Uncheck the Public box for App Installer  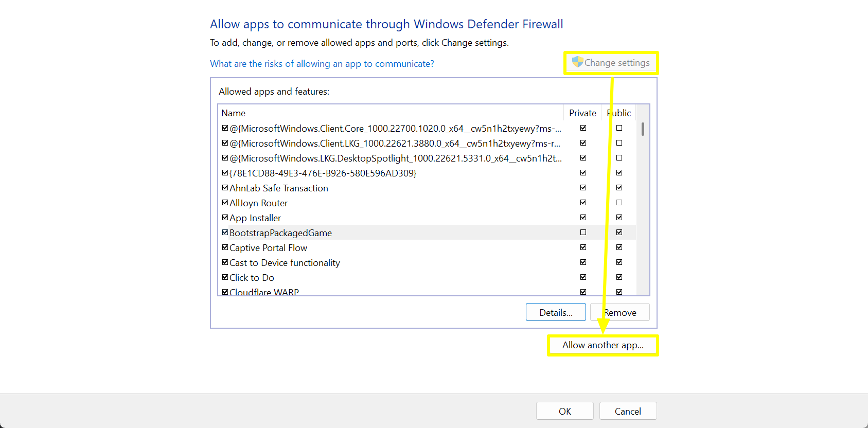pos(619,218)
